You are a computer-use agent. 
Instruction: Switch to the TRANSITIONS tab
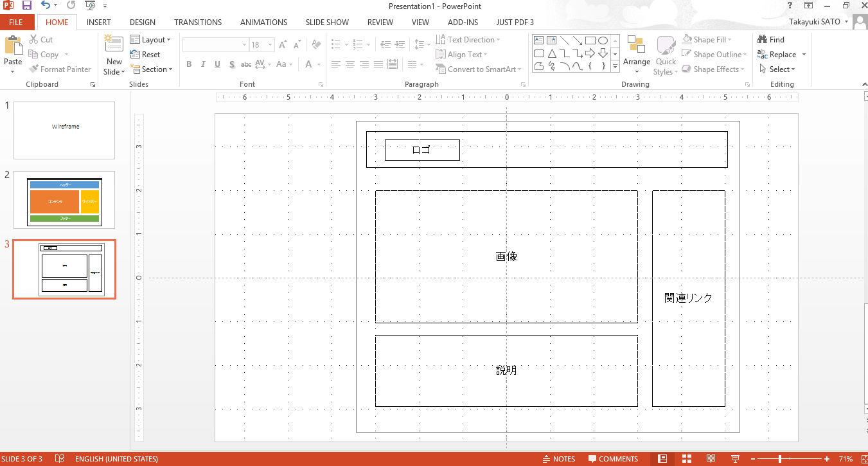[x=197, y=22]
